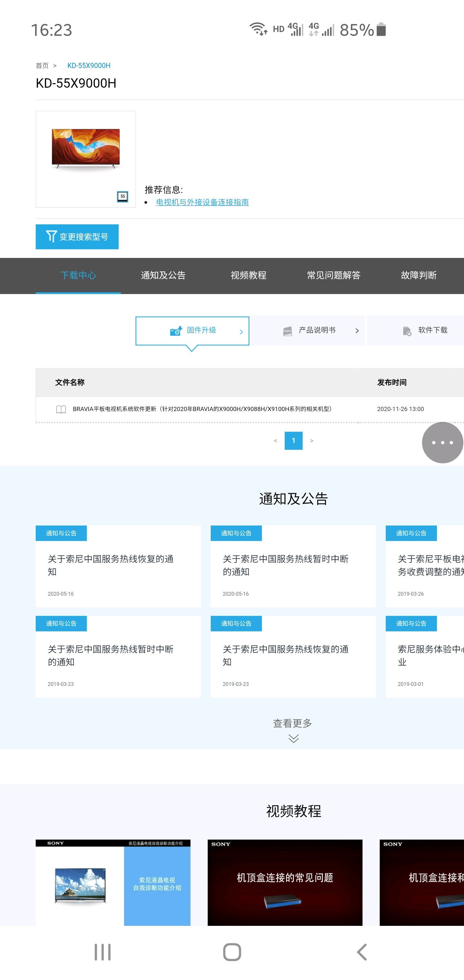464x980 pixels.
Task: Open 2020-05-16 notice 关于索尼中国服务热线暂时中断
Action: [293, 566]
